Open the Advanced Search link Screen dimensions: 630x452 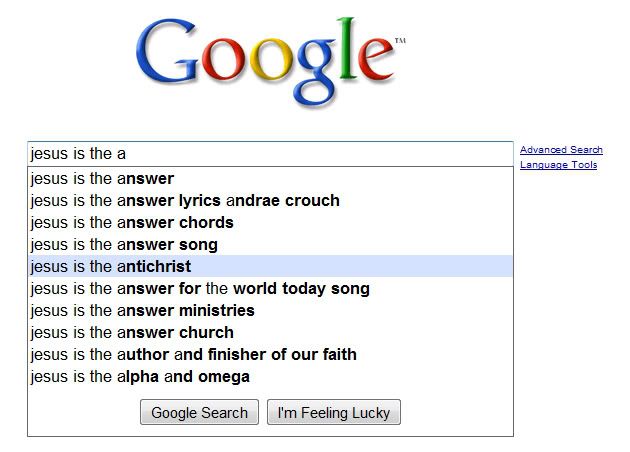click(561, 150)
